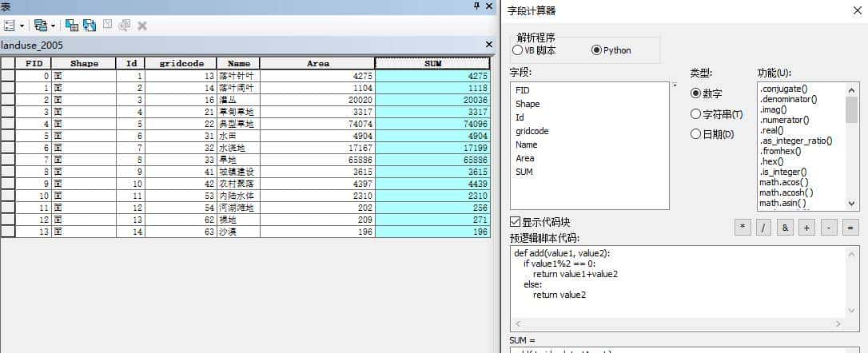Open the Related Tables icon
This screenshot has width=868, height=353.
pyautogui.click(x=40, y=26)
